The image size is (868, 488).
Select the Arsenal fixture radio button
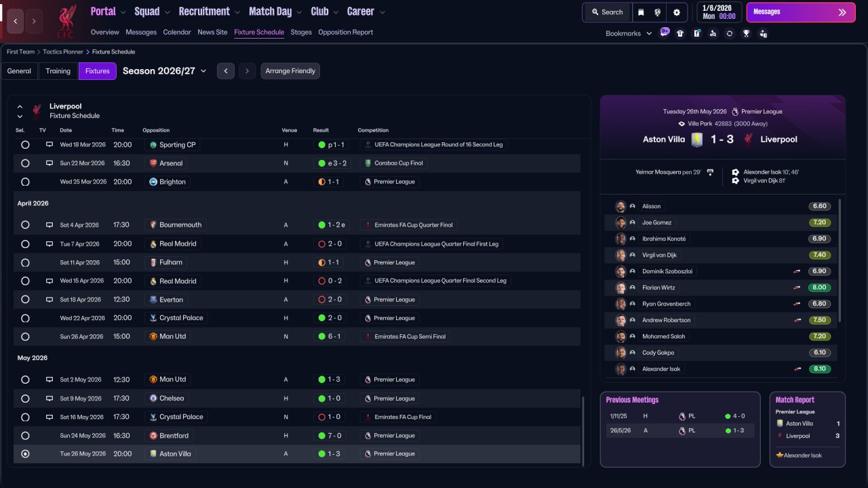click(x=25, y=163)
